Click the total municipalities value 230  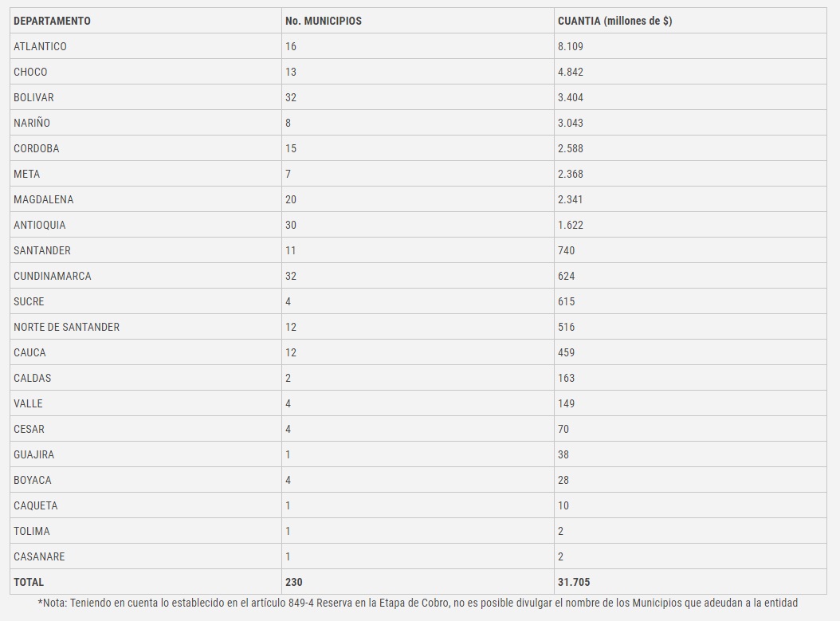click(294, 582)
